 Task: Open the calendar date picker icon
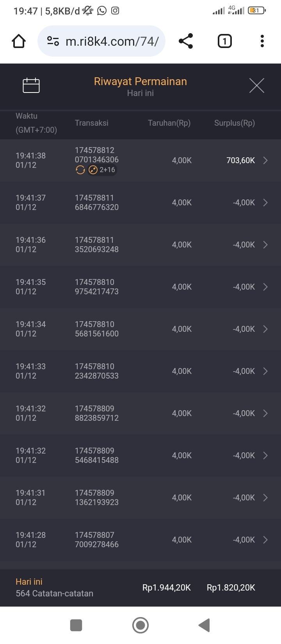point(31,85)
